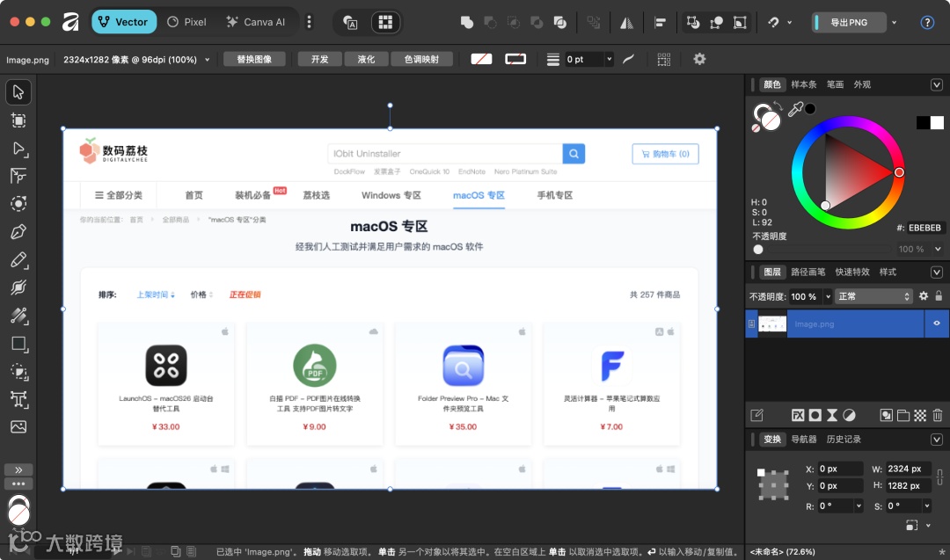
Task: Expand hidden tools with double chevron
Action: 18,469
